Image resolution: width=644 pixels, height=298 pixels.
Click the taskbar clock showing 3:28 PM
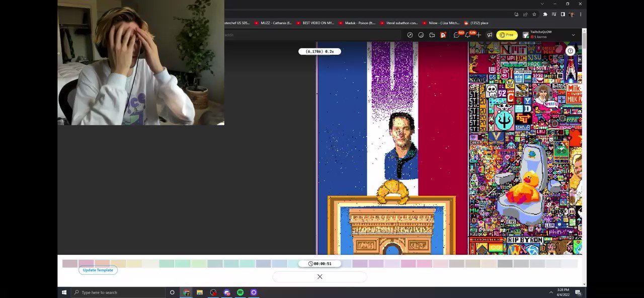tap(563, 292)
